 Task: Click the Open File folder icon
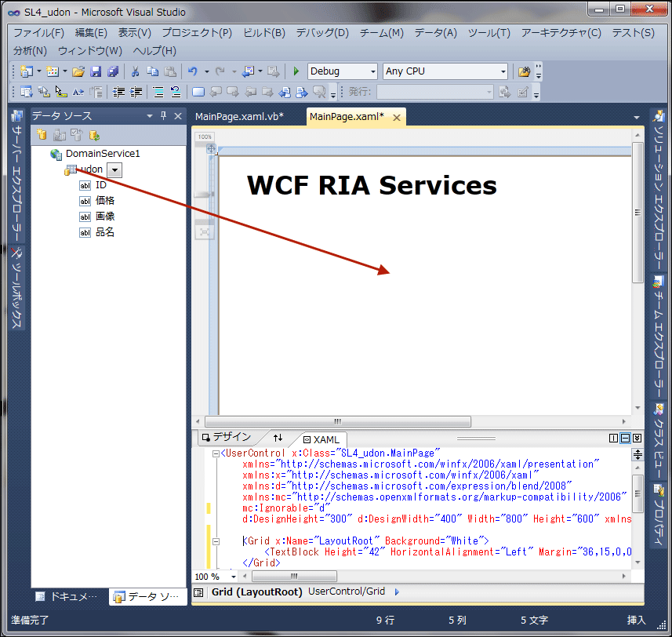tap(78, 71)
